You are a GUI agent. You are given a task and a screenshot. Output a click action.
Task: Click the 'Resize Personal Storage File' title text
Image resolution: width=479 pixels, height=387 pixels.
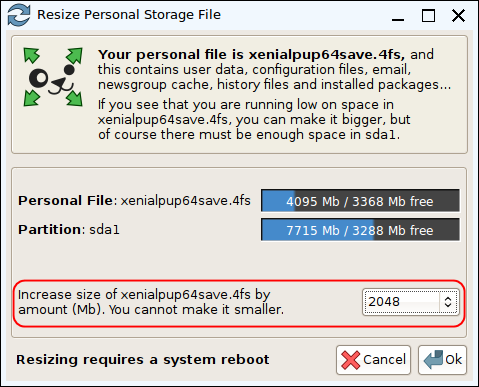coord(129,15)
